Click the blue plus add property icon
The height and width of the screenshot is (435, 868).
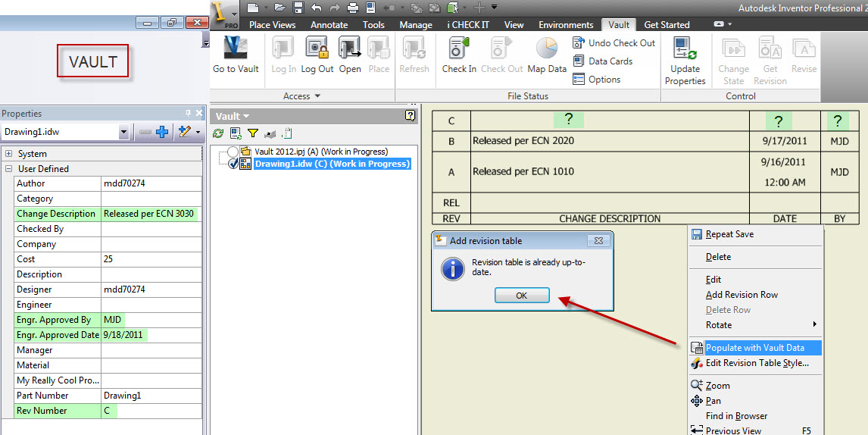tap(162, 132)
